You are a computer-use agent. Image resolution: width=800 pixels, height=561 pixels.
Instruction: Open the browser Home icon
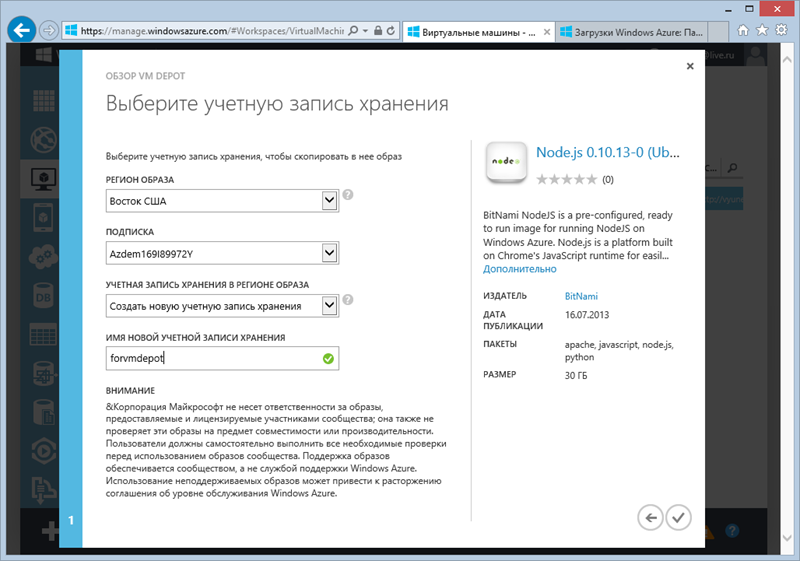click(x=743, y=31)
